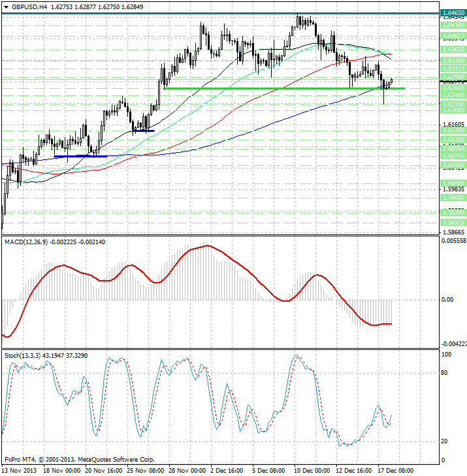
Task: Select the red MACD signal line
Action: pyautogui.click(x=197, y=291)
